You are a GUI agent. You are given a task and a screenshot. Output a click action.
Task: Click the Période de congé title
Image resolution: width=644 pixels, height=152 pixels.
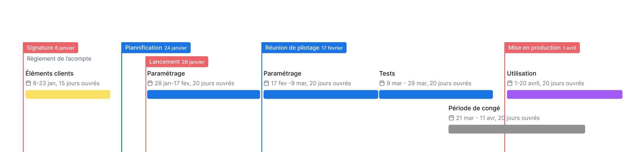[474, 108]
